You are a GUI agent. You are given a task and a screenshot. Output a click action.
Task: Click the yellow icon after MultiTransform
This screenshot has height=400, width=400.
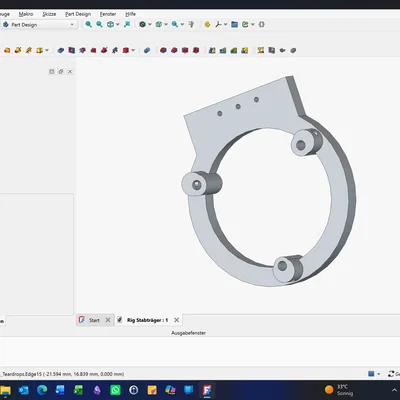coord(261,50)
